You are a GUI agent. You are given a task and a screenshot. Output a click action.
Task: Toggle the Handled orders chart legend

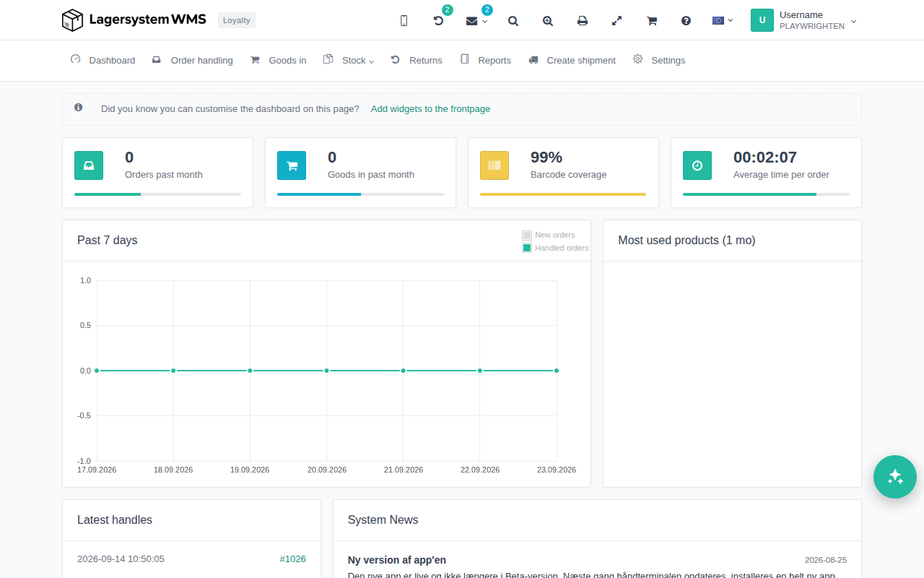click(x=555, y=248)
